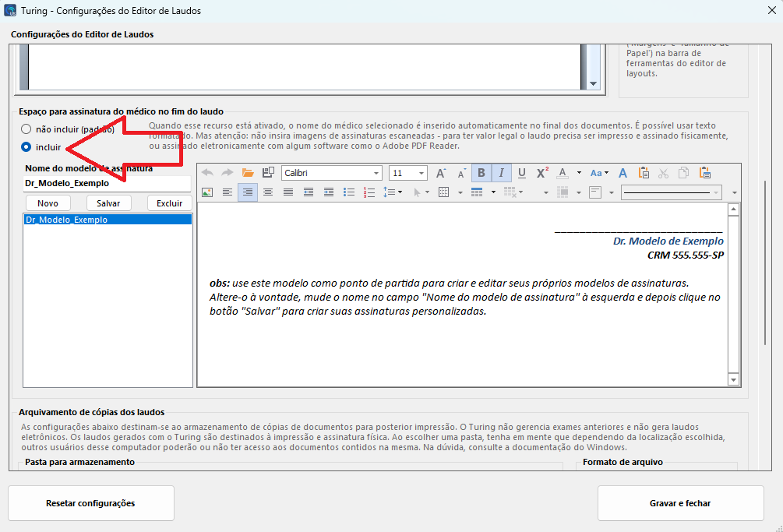Select Dr_Modelo_Exemplo in the signature list

coord(67,220)
